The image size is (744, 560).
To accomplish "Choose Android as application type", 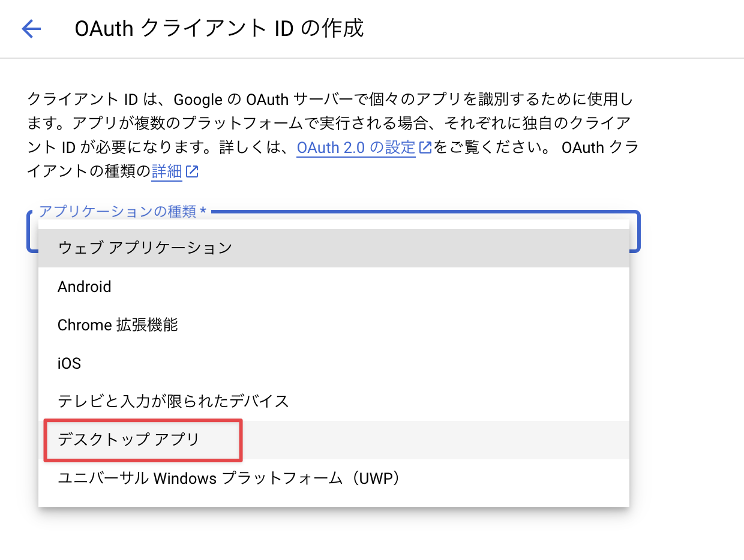I will tap(334, 287).
